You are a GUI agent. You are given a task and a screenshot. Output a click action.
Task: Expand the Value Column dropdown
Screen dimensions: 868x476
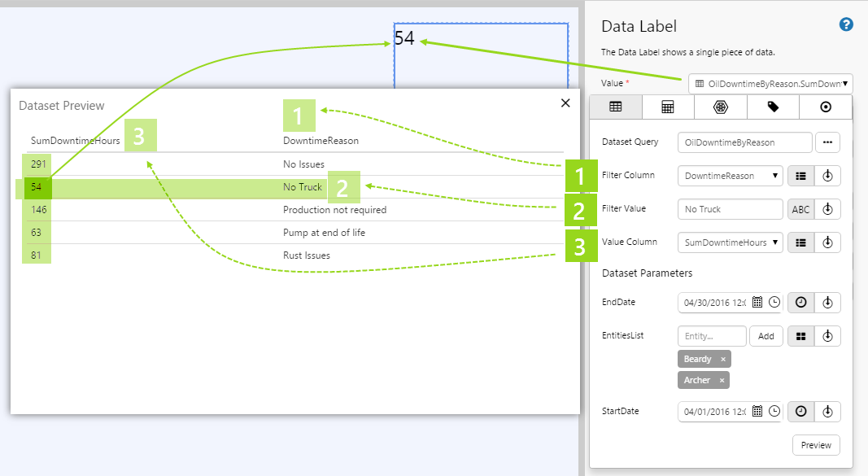pyautogui.click(x=730, y=242)
